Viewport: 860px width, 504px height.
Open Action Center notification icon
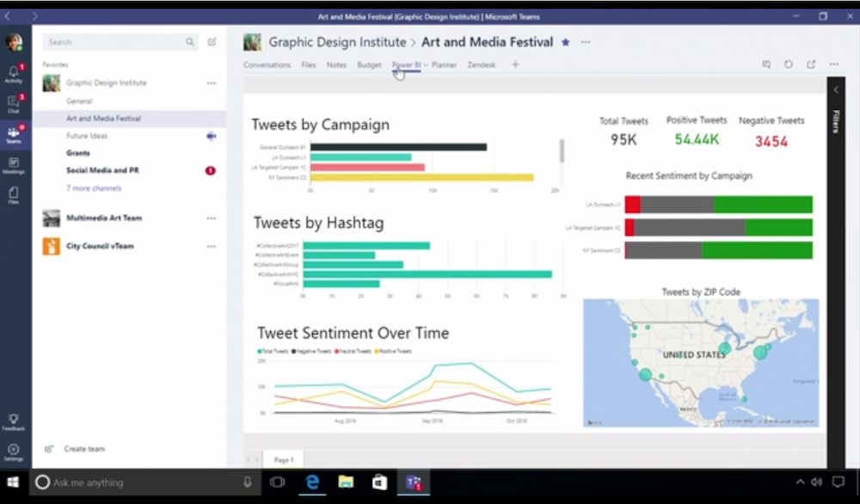click(x=838, y=482)
